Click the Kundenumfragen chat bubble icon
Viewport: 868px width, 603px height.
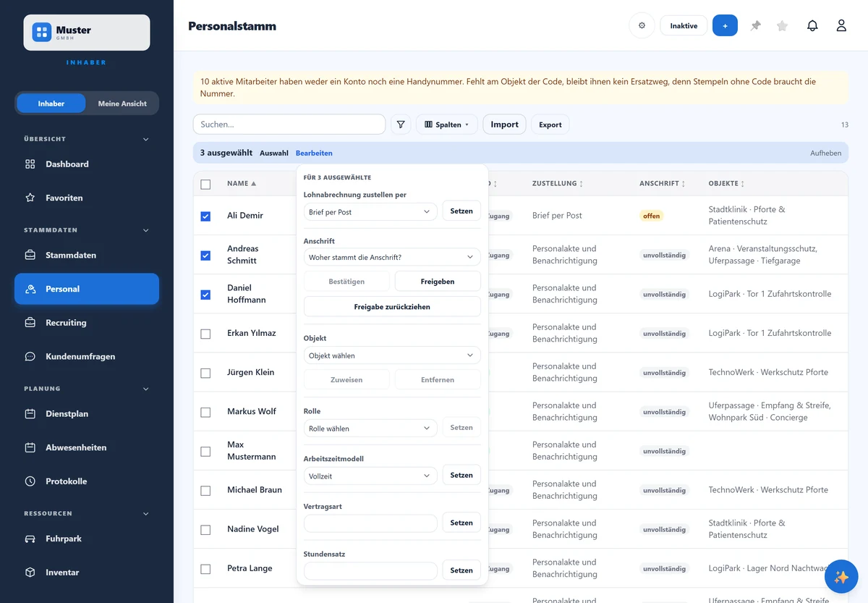30,356
